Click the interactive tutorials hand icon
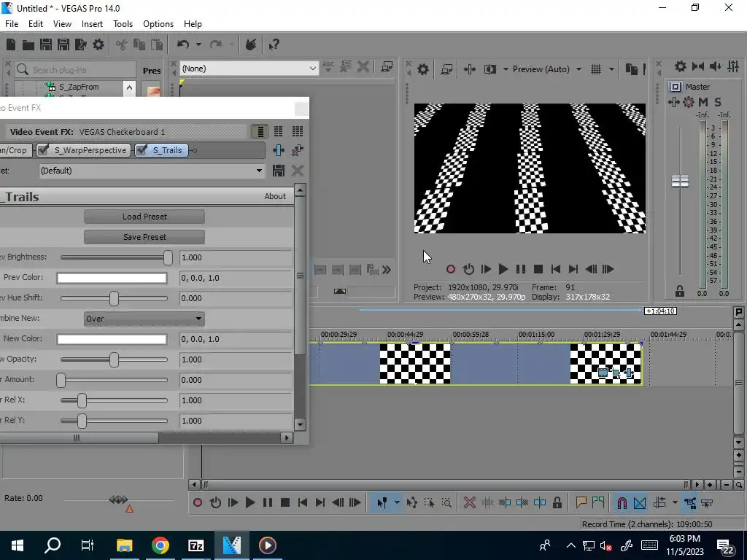The height and width of the screenshot is (560, 747). point(251,44)
